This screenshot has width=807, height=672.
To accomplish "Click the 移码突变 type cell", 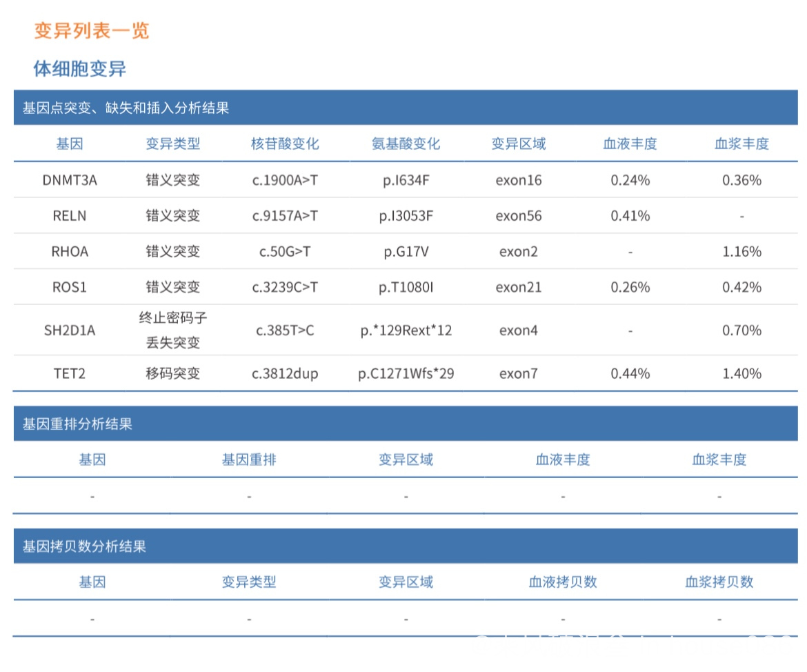I will pos(172,373).
